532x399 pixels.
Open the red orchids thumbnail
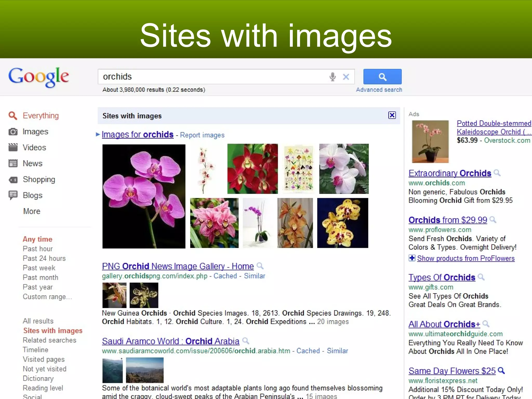click(252, 169)
